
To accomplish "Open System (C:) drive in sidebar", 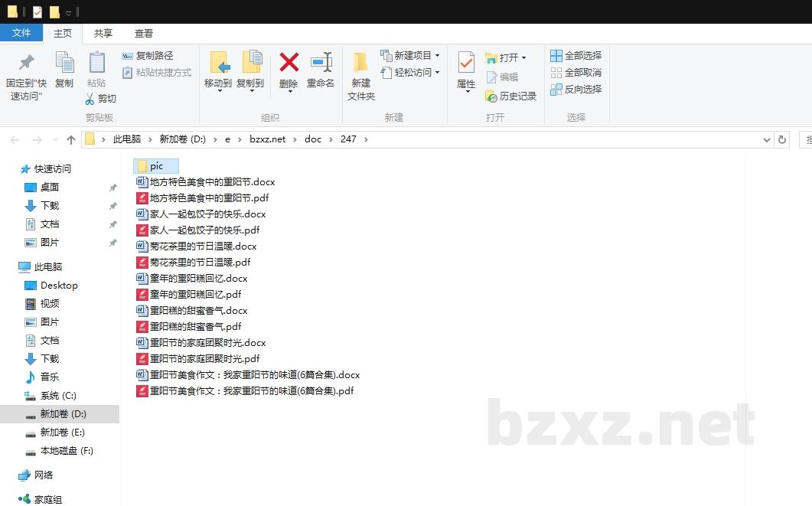I will [x=58, y=396].
